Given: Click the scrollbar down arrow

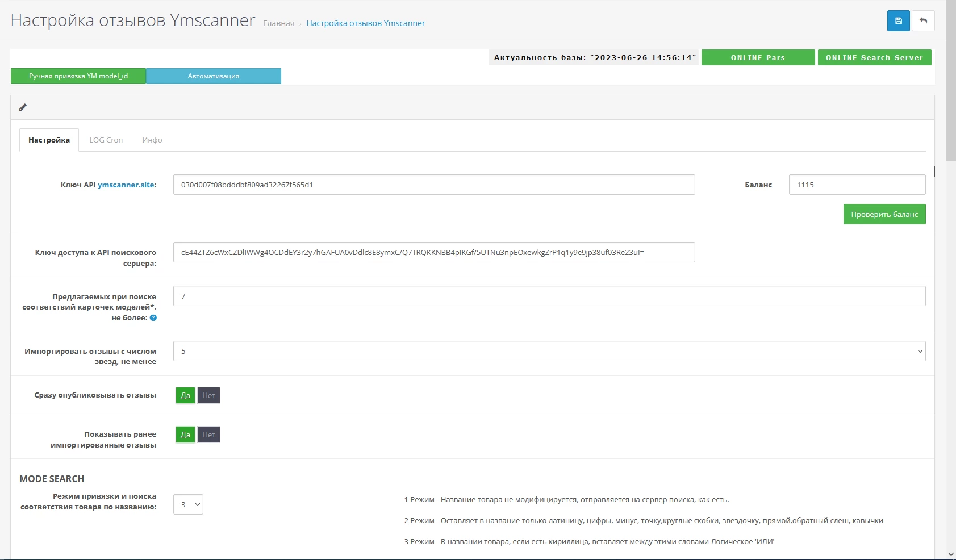Looking at the screenshot, I should pyautogui.click(x=951, y=554).
